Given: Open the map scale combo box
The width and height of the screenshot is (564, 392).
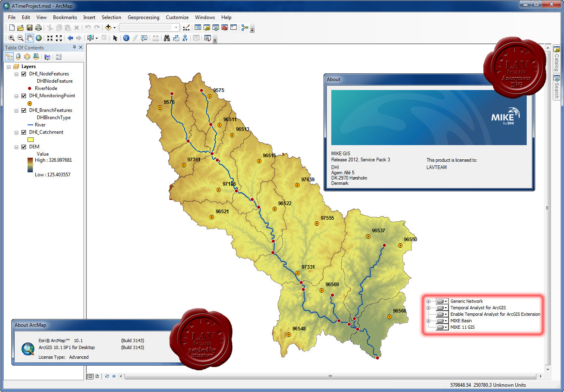Looking at the screenshot, I should click(x=149, y=28).
